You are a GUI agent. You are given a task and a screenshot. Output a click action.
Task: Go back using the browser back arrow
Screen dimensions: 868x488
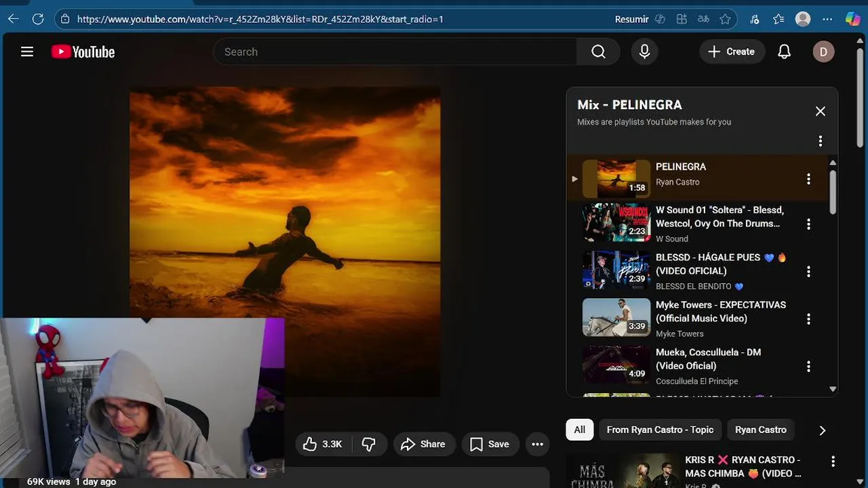[14, 19]
